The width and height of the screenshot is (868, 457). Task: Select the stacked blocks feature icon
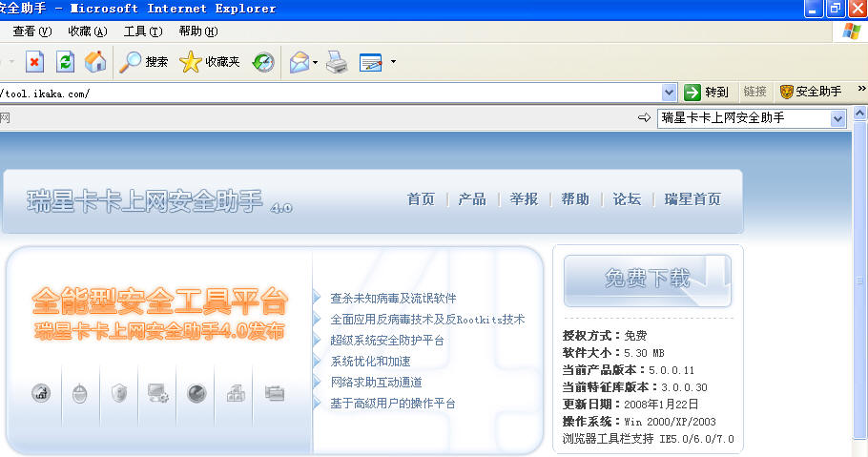click(236, 393)
